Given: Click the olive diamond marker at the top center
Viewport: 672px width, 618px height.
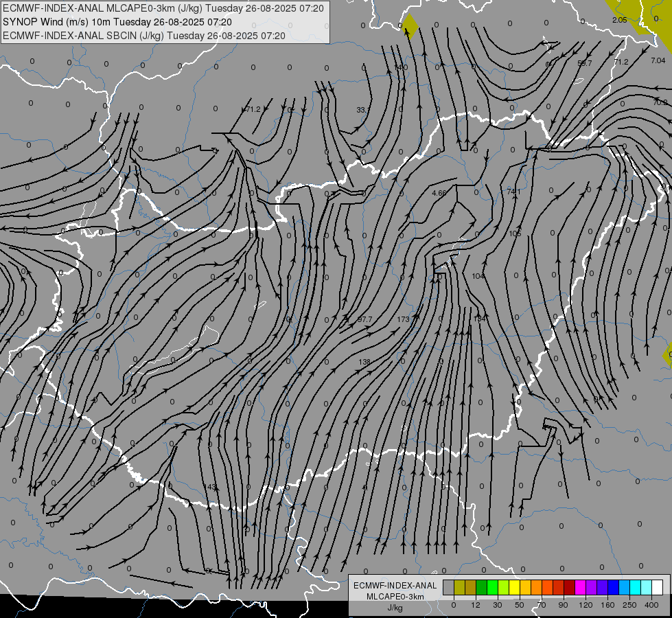Looking at the screenshot, I should 410,27.
